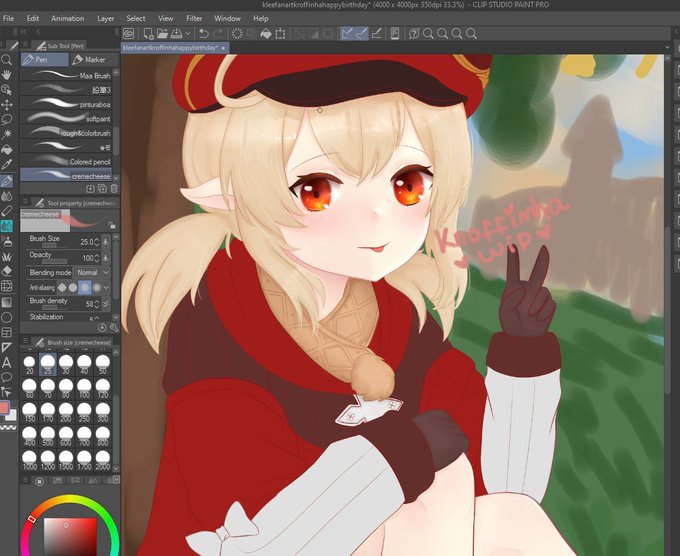This screenshot has width=680, height=556.
Task: Open the Clip Studio launcher icon
Action: coord(128,33)
